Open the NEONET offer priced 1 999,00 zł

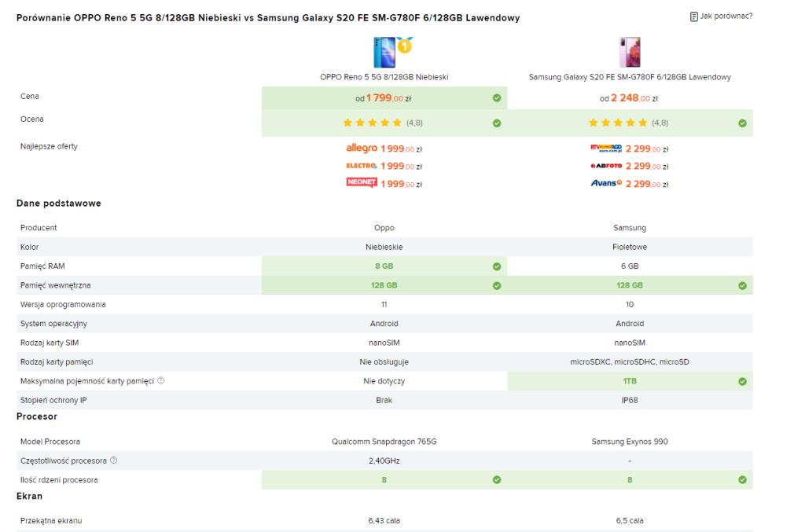[402, 184]
